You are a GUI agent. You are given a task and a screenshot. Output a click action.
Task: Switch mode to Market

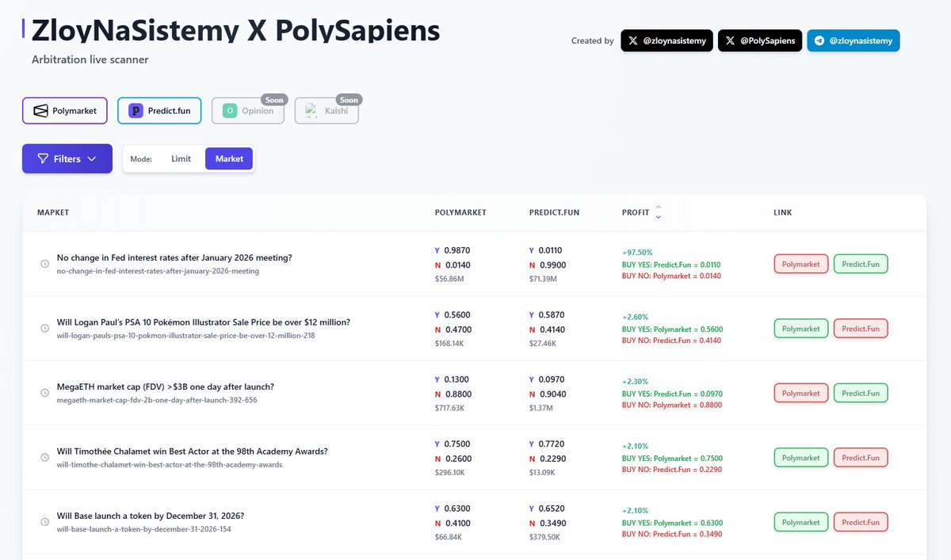[x=229, y=158]
